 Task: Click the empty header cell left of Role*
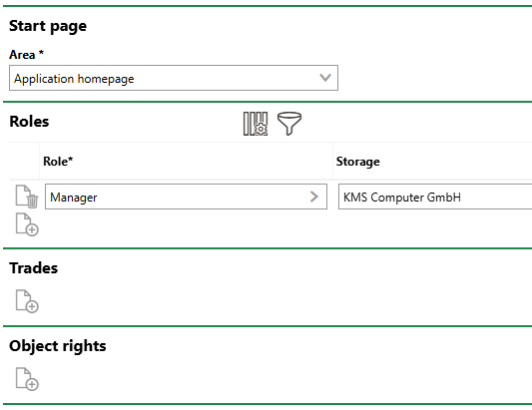point(24,161)
